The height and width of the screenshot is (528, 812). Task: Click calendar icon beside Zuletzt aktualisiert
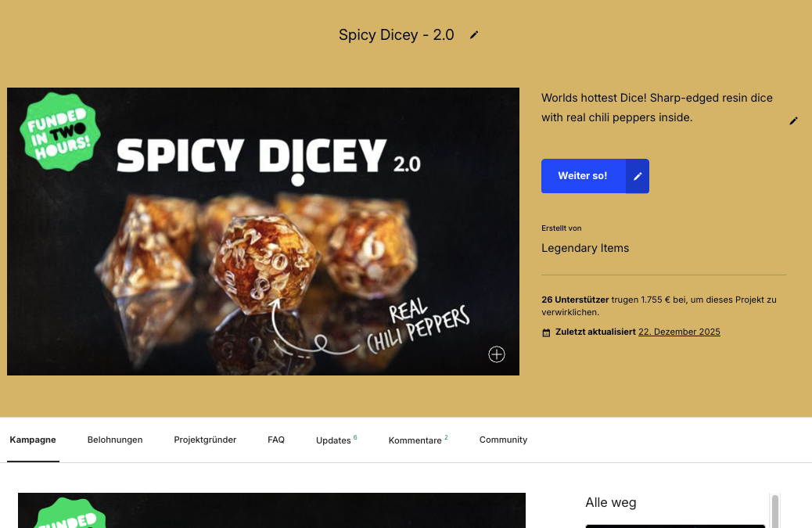(x=546, y=332)
